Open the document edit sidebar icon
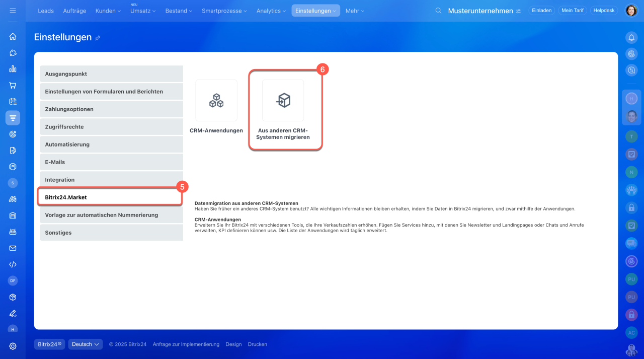 tap(13, 150)
